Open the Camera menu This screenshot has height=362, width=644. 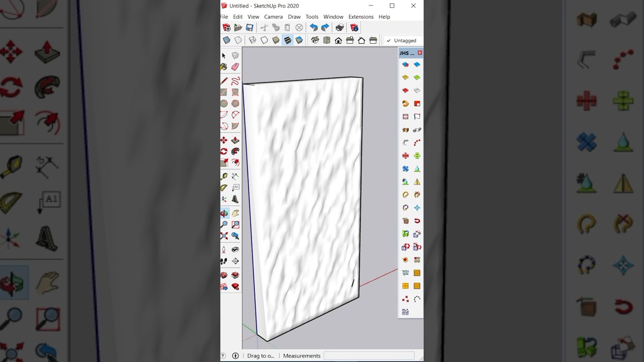[274, 17]
